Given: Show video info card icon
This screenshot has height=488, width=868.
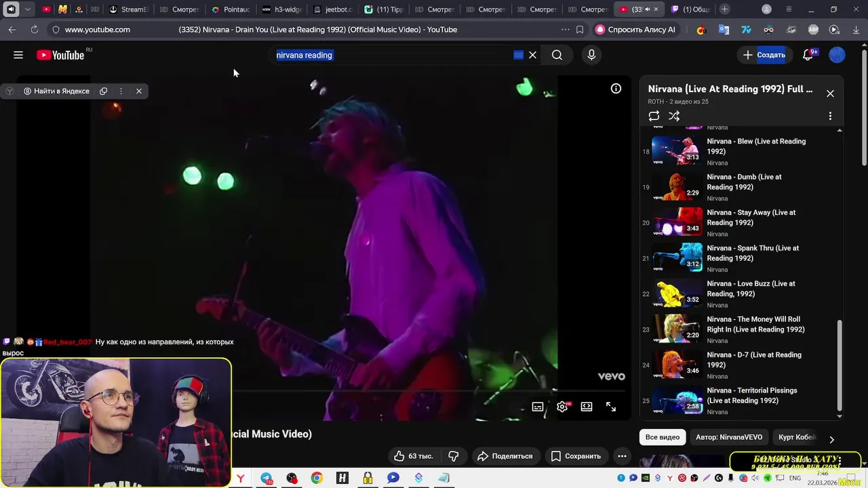Looking at the screenshot, I should point(616,88).
